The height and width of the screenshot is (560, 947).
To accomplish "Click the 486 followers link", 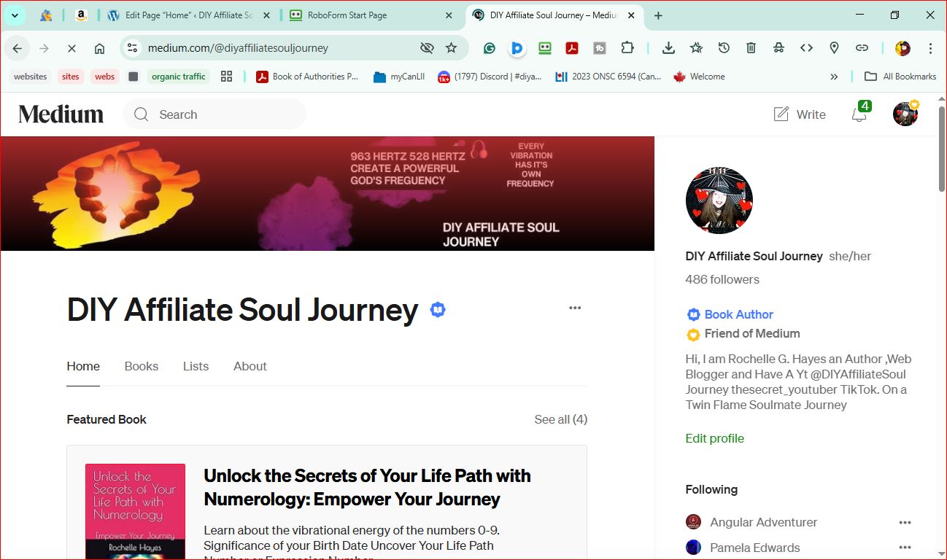I will pos(722,279).
